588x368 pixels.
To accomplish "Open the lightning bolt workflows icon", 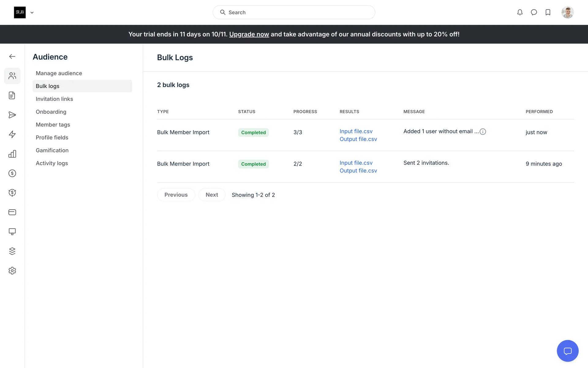I will pos(12,134).
